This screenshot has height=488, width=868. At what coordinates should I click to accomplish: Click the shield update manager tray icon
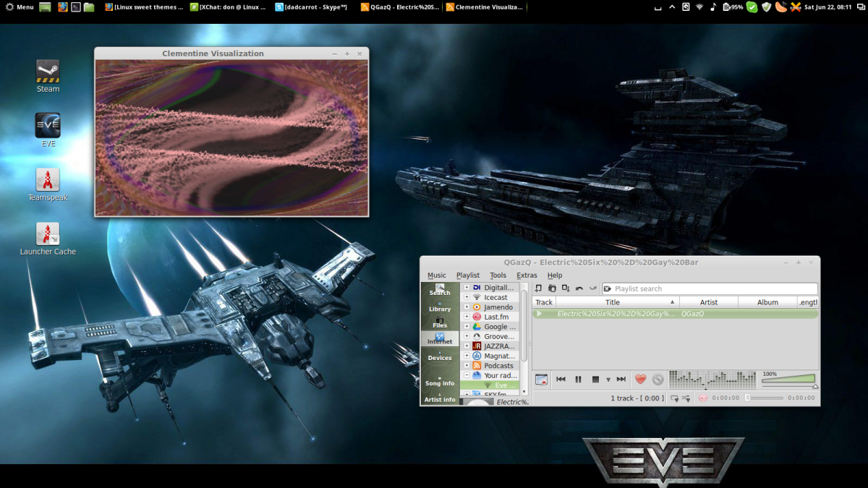tap(767, 7)
